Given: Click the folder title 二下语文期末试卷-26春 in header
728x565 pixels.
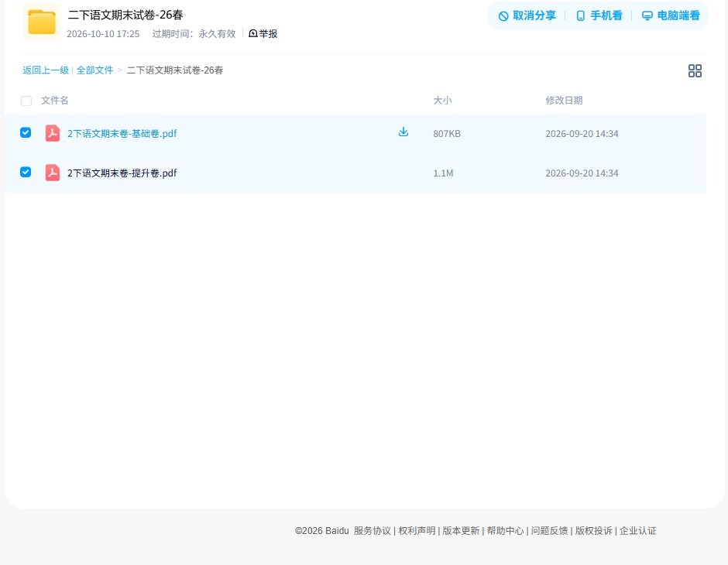Looking at the screenshot, I should 125,15.
